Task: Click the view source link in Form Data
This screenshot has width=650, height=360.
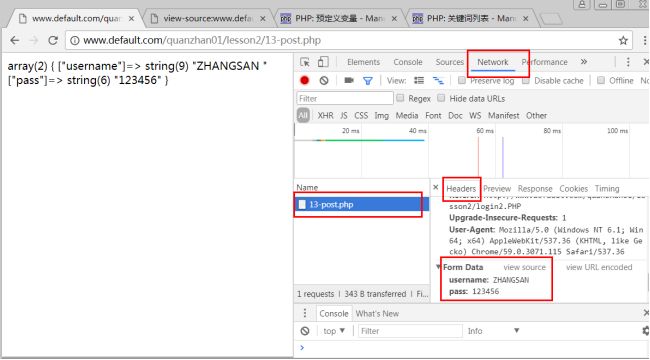Action: [x=524, y=267]
